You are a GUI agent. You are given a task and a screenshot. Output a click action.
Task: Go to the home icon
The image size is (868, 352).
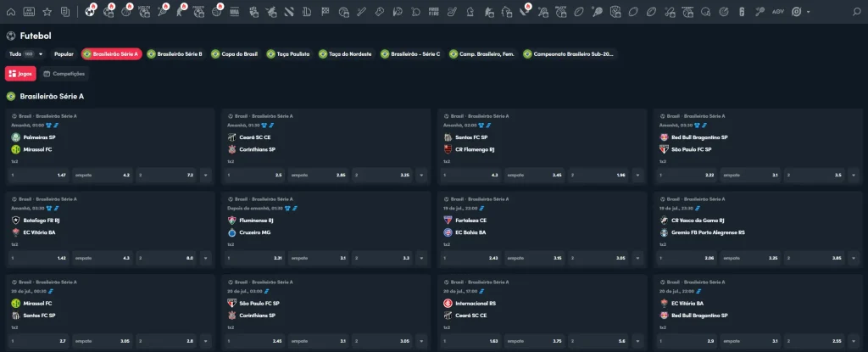pyautogui.click(x=10, y=12)
